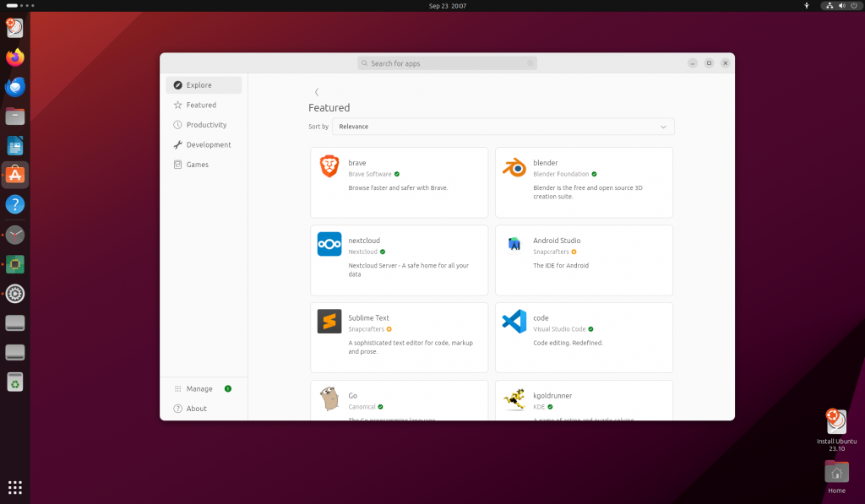The height and width of the screenshot is (504, 865).
Task: Open the Nextcloud app via its icon
Action: 328,244
